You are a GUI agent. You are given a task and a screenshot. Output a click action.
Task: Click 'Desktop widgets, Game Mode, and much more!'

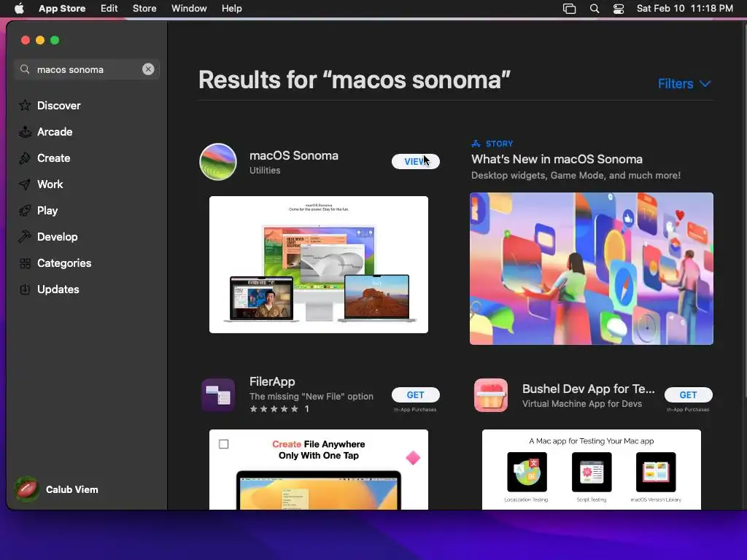coord(576,175)
